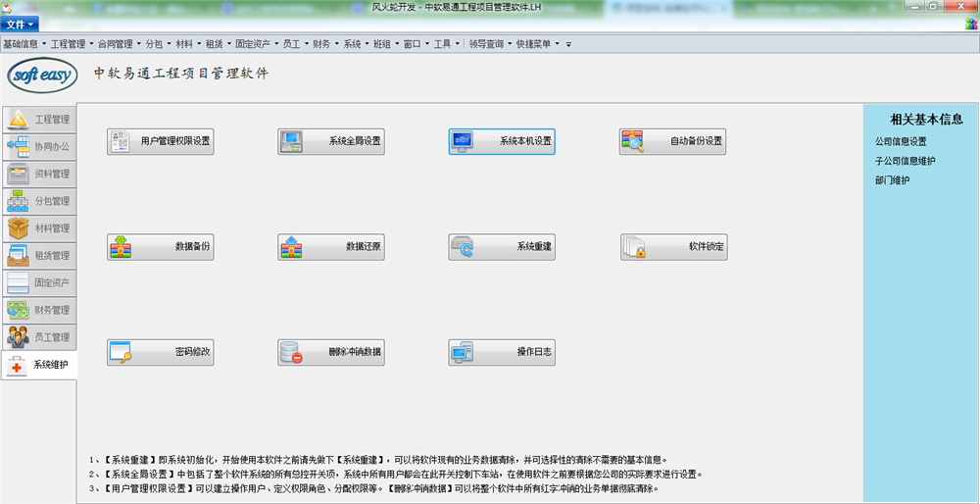
Task: Click the 租赁管理 sidebar icon
Action: coord(18,256)
